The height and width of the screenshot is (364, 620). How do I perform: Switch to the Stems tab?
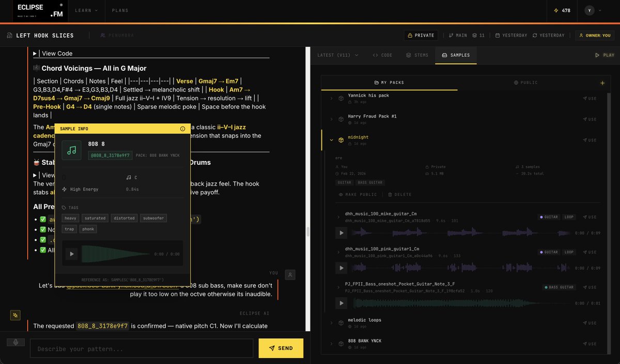[417, 55]
